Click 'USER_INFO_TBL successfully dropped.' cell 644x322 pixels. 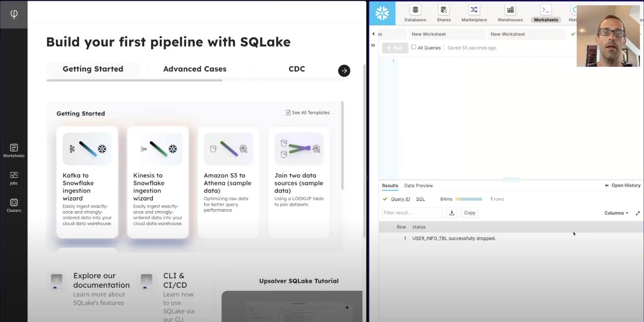tap(454, 238)
